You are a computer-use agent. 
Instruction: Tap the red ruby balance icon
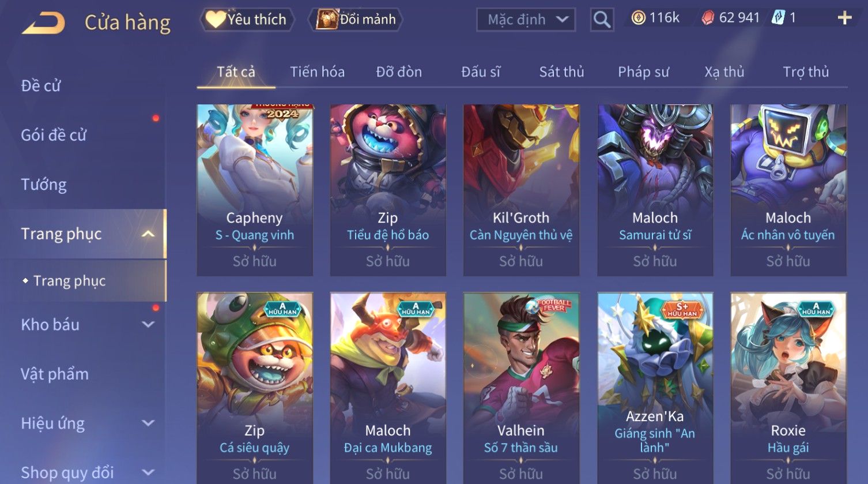pos(708,18)
